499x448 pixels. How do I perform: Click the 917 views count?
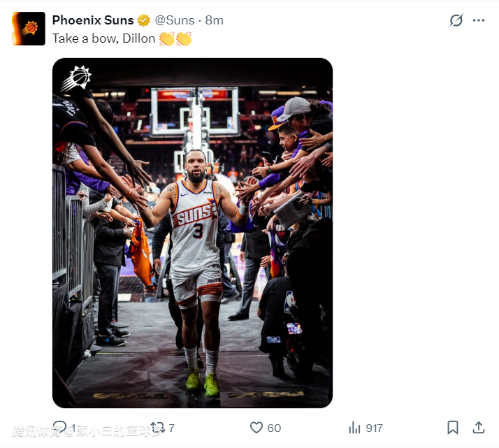374,428
